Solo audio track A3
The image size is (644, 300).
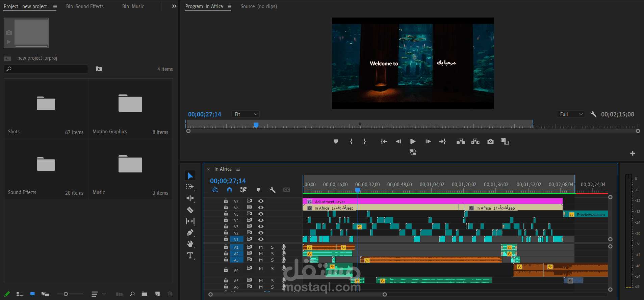[272, 260]
